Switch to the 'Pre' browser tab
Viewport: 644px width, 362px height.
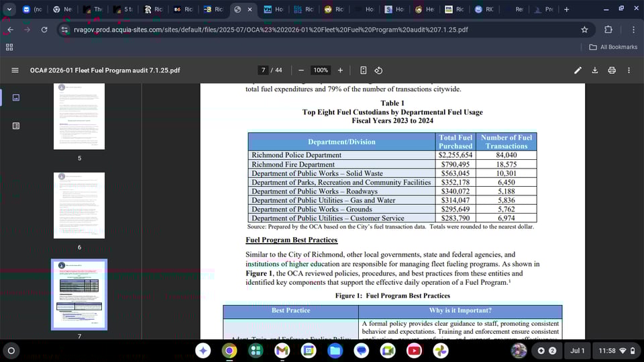pos(544,9)
